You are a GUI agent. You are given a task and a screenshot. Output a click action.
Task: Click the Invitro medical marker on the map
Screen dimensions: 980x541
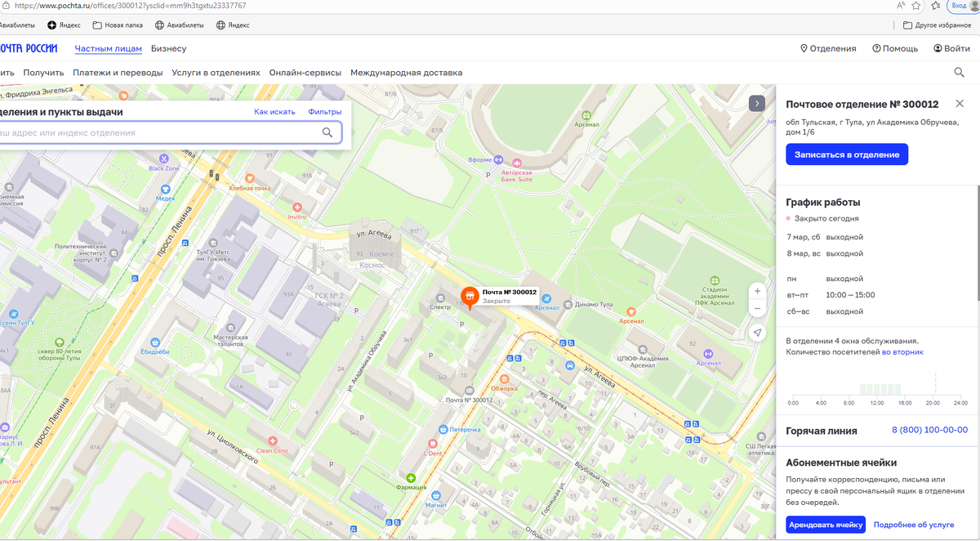click(x=296, y=208)
